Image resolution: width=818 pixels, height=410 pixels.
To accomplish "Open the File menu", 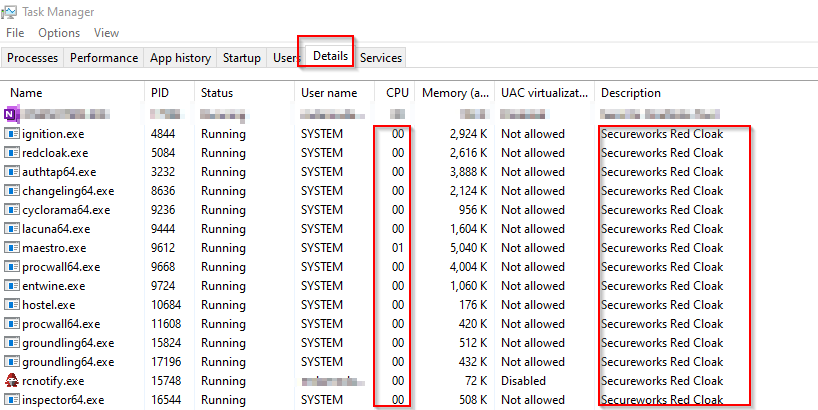I will [15, 33].
